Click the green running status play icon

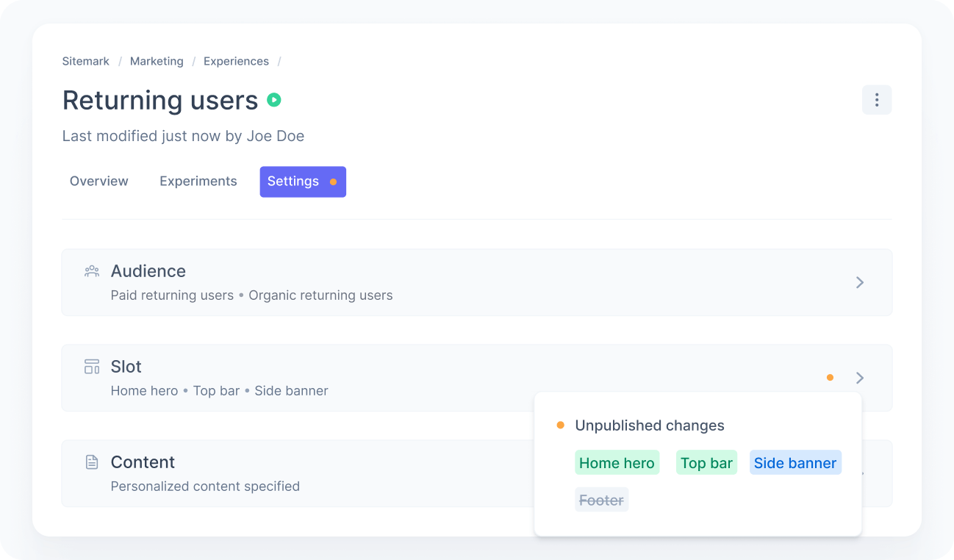[274, 100]
